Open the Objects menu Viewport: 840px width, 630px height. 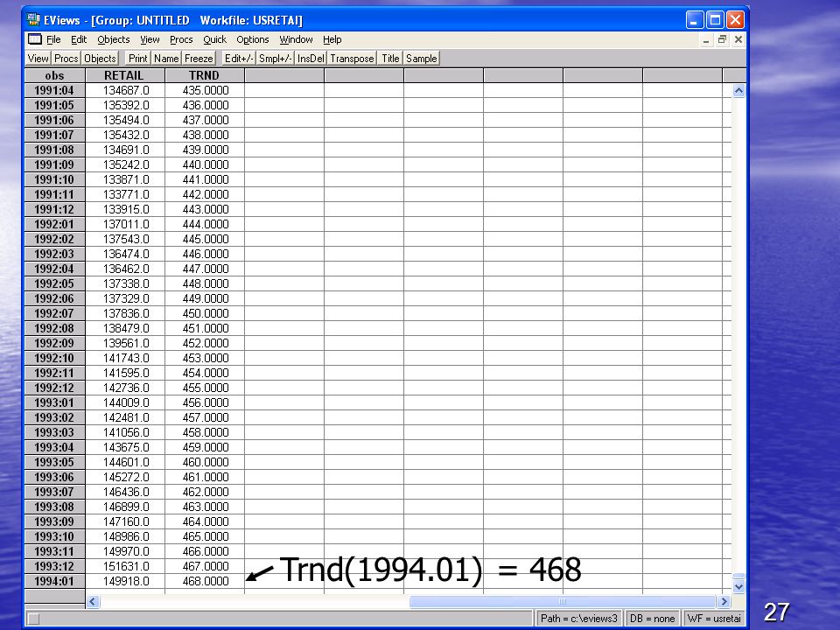pyautogui.click(x=114, y=39)
